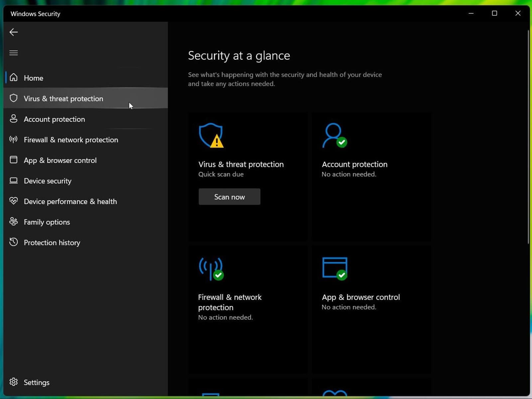Open the Virus & threat protection card title
This screenshot has width=532, height=399.
tap(241, 164)
